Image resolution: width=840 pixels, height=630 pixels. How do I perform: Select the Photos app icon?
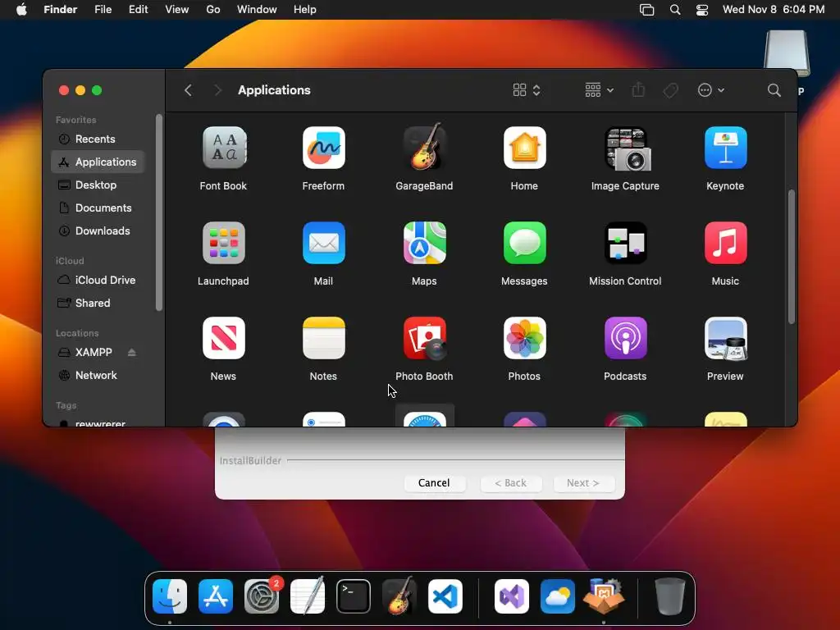coord(524,338)
